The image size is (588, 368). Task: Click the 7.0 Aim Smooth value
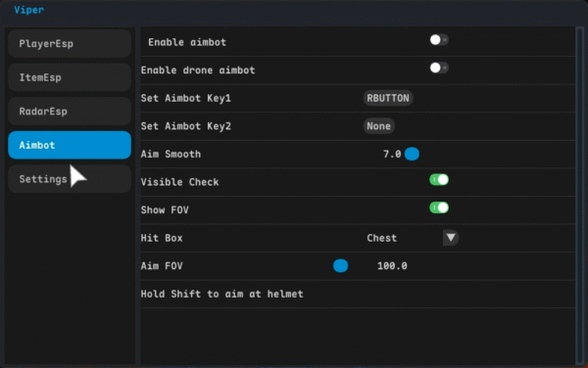[x=392, y=154]
